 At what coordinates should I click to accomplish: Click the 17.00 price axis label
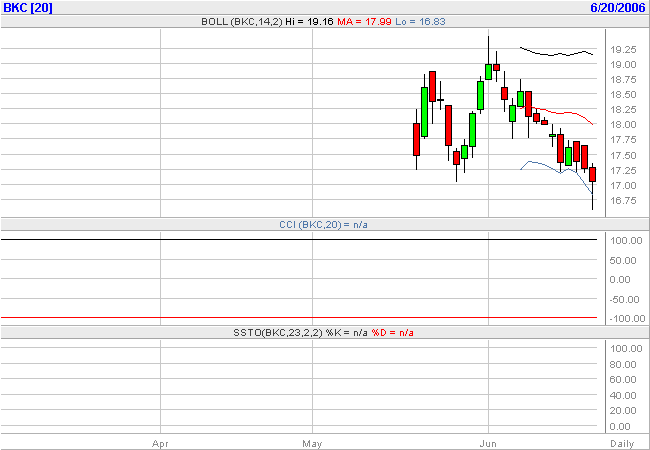pos(623,186)
